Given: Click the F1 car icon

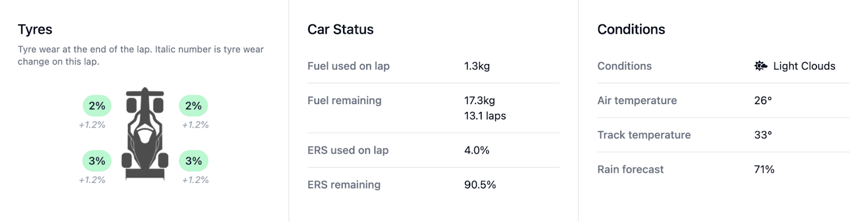Looking at the screenshot, I should pyautogui.click(x=145, y=134).
